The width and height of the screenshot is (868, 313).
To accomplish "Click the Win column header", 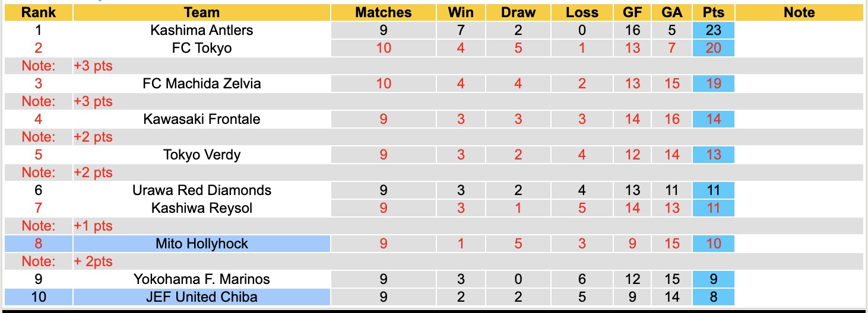I will click(461, 12).
